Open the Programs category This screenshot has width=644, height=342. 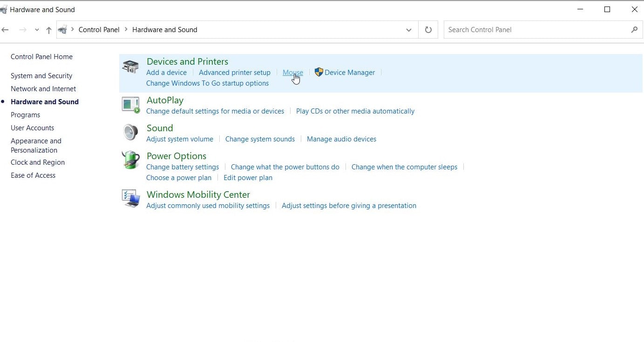pos(26,115)
